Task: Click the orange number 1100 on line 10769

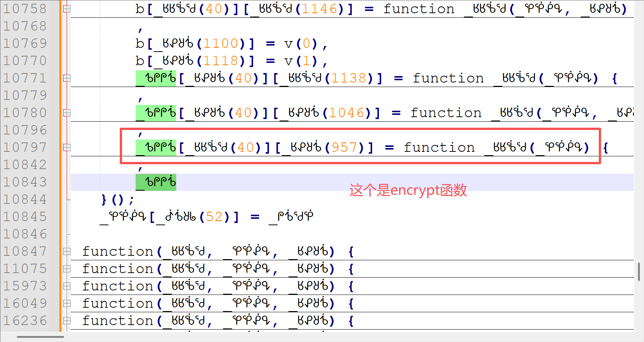Action: (x=221, y=43)
